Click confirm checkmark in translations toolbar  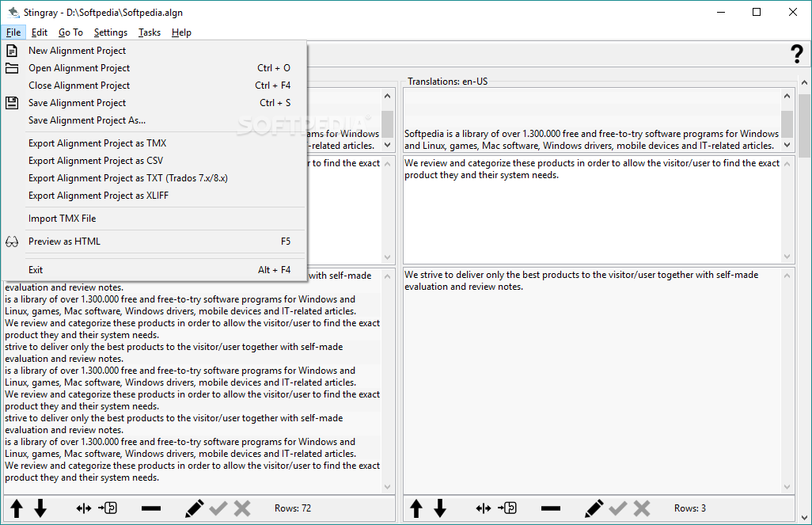pyautogui.click(x=618, y=508)
